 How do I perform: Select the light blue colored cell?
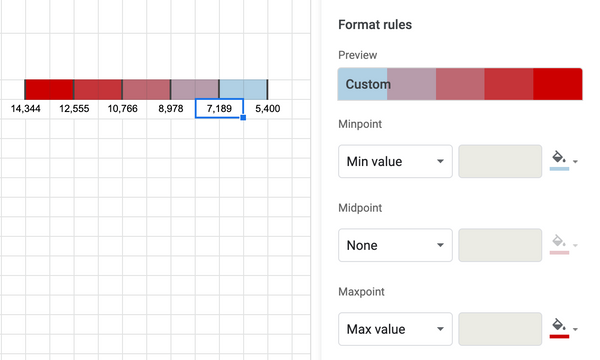243,90
